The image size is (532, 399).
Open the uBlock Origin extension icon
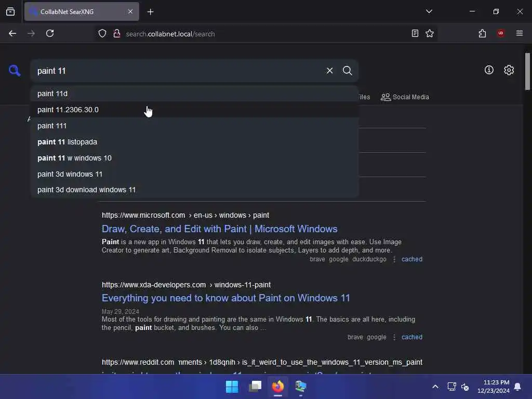pos(501,33)
